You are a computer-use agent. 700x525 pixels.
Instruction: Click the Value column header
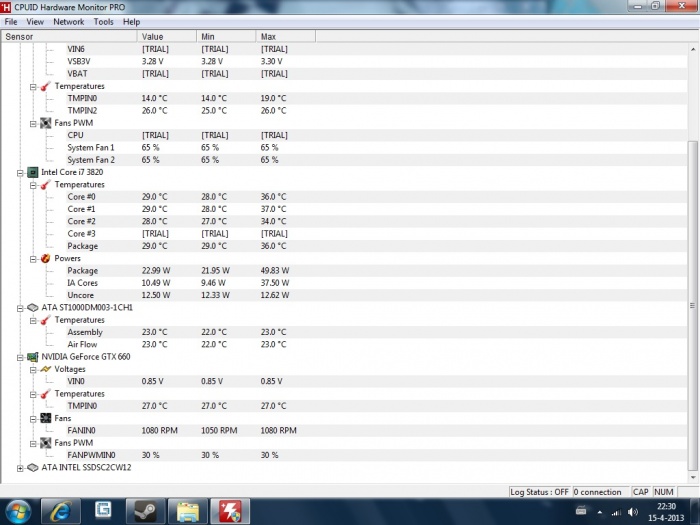(x=167, y=37)
